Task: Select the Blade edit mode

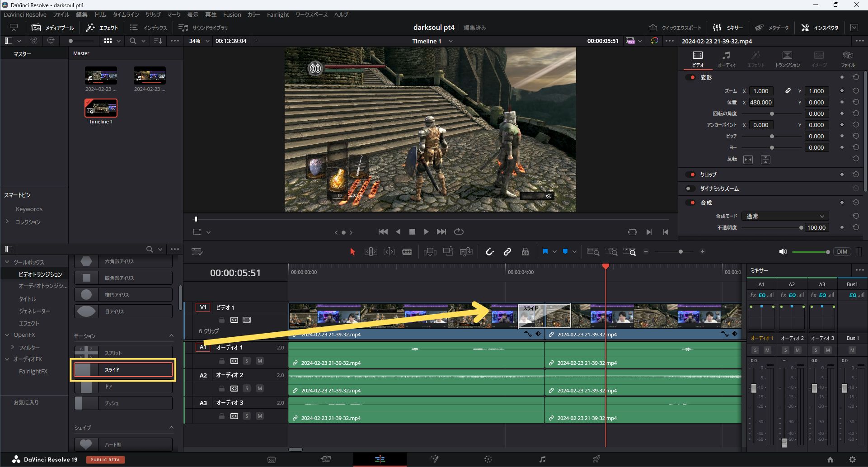Action: (407, 252)
